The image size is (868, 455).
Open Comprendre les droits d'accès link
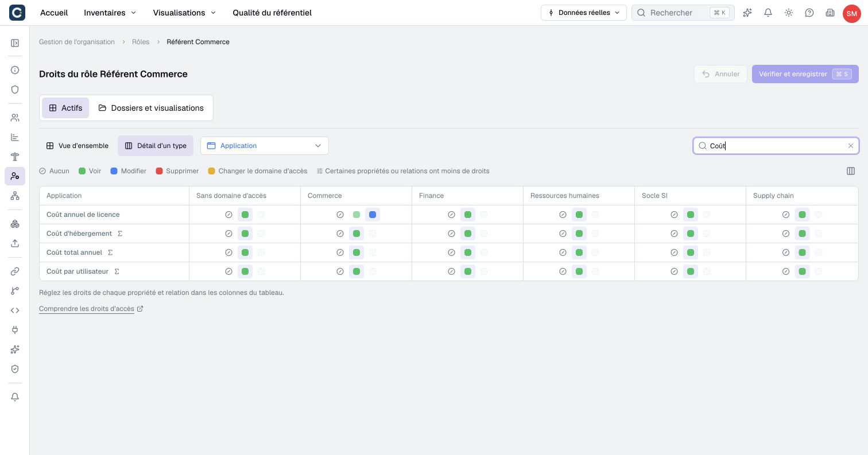(x=91, y=309)
